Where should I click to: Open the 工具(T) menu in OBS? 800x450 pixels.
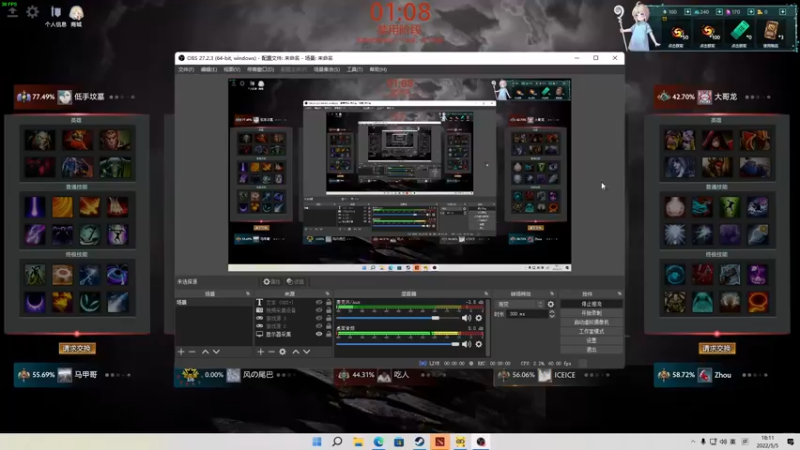(355, 69)
